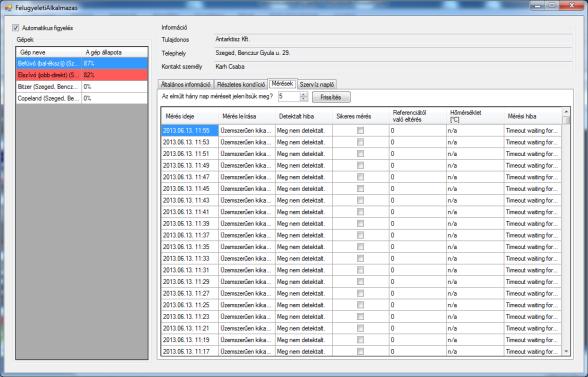The height and width of the screenshot is (377, 588).
Task: Sort by Detektált hiba column header
Action: 304,116
